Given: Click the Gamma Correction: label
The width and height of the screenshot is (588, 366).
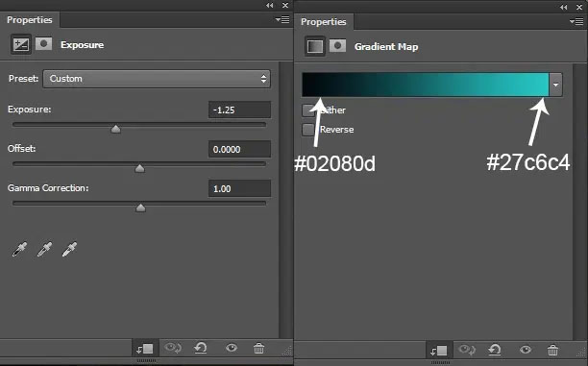Looking at the screenshot, I should tap(48, 188).
